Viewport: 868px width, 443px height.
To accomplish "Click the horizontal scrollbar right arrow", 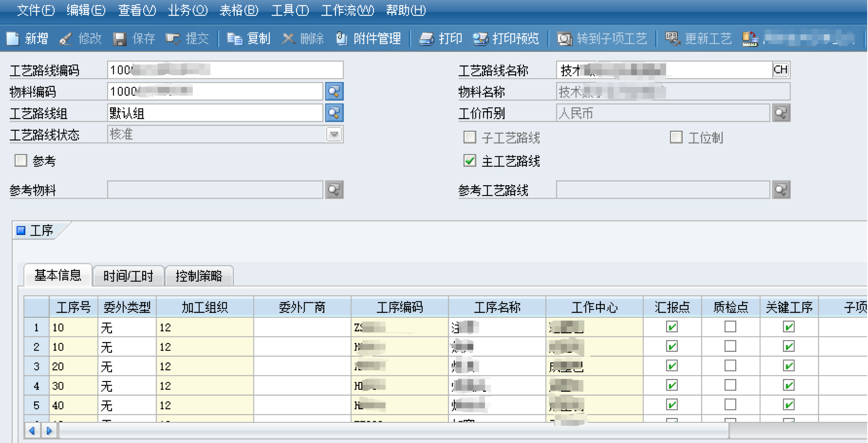I will coord(49,431).
